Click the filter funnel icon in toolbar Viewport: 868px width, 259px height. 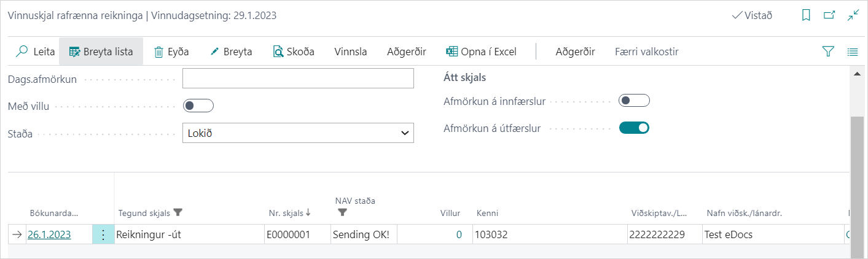click(x=828, y=52)
